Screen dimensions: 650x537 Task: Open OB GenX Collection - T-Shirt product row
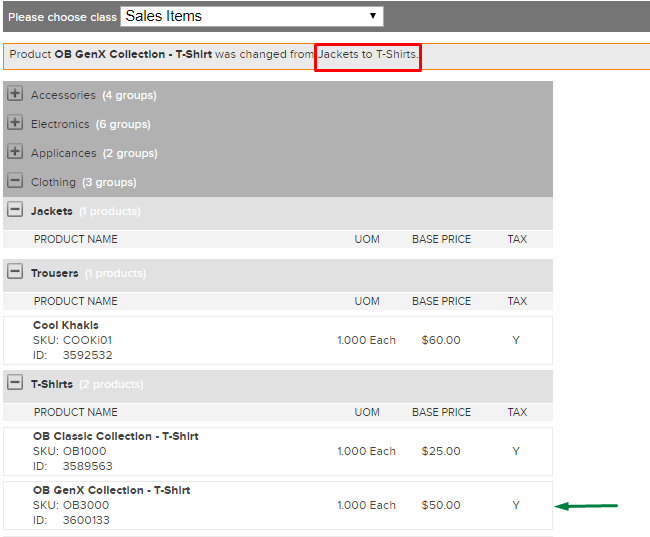[278, 505]
